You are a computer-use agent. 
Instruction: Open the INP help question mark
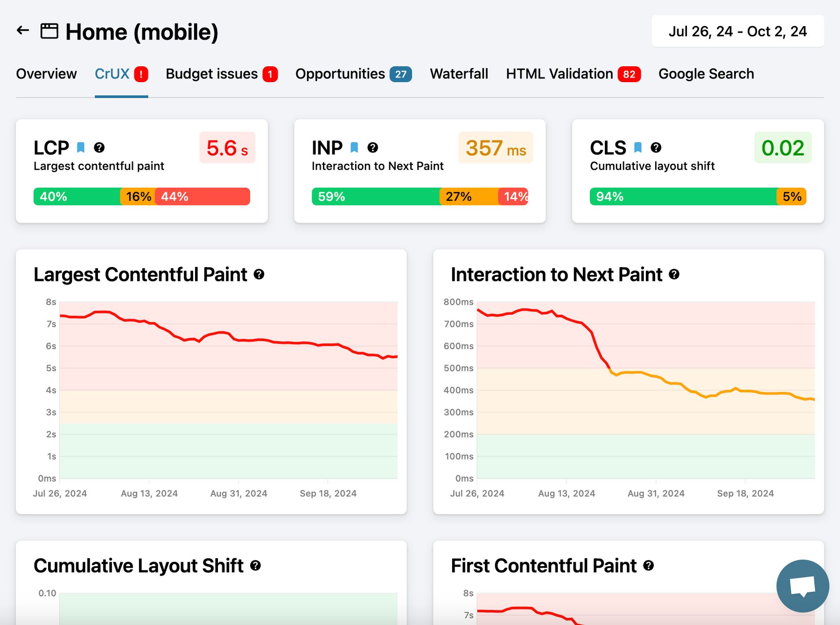pos(372,147)
